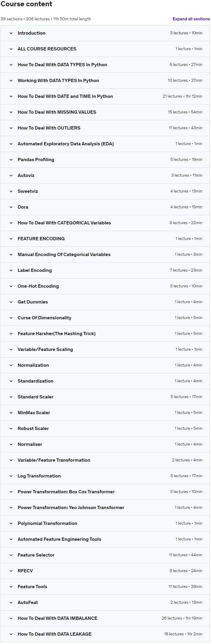The width and height of the screenshot is (212, 644).
Task: Click chevron beside Standard Scaler
Action: [x=11, y=397]
